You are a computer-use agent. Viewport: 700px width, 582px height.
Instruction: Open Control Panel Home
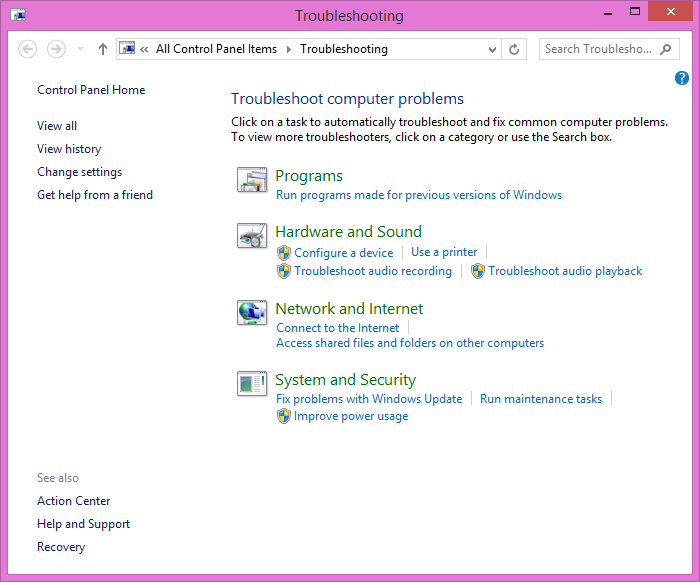(x=91, y=90)
